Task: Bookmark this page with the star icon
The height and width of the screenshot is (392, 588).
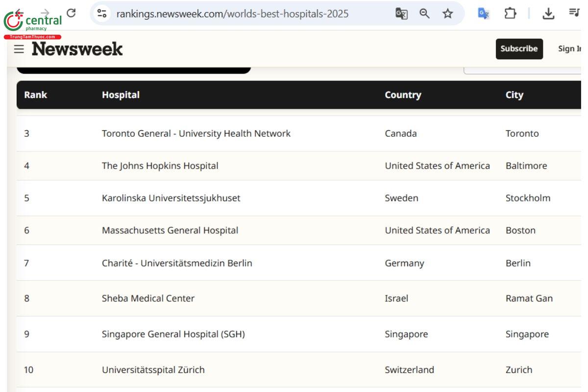Action: 447,14
